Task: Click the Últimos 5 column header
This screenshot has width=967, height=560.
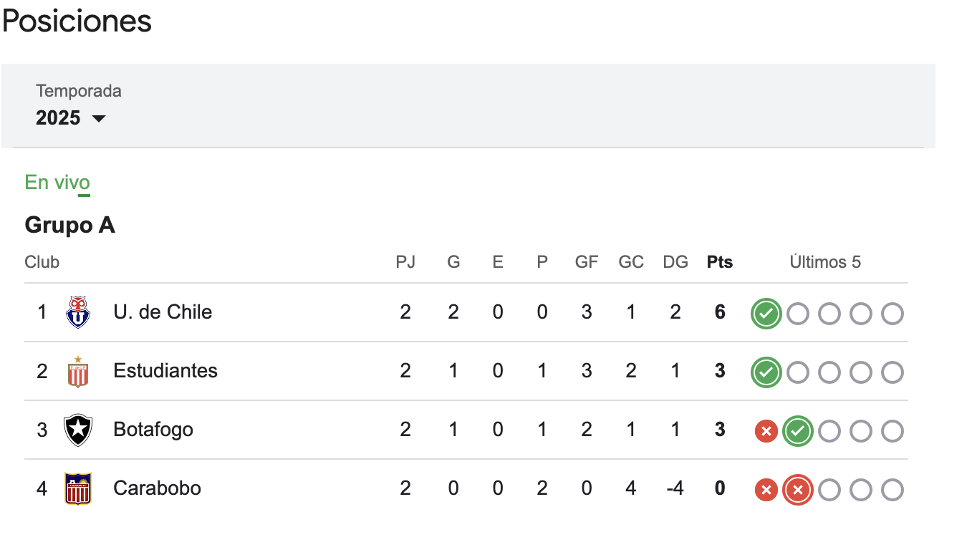Action: click(825, 262)
